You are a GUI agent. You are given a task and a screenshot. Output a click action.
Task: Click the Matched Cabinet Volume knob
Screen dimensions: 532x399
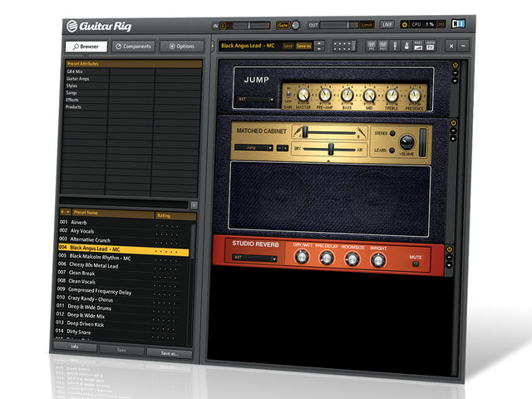tap(406, 142)
